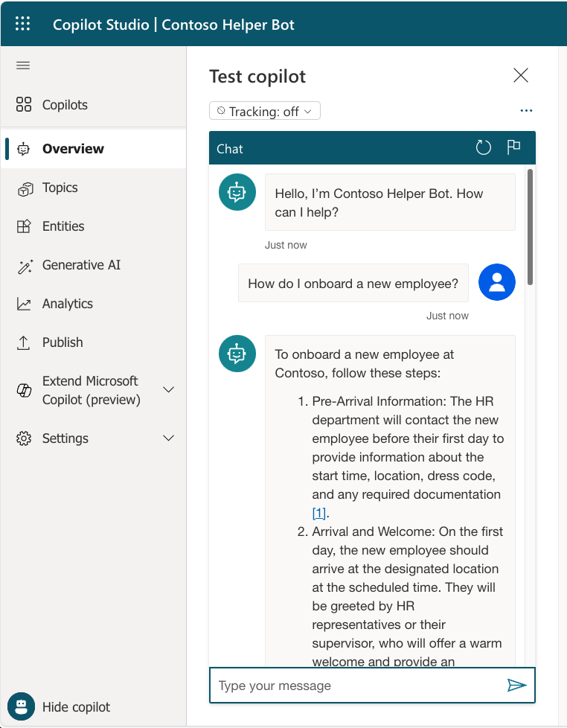
Task: Click "Just now" under the user message
Action: click(447, 316)
